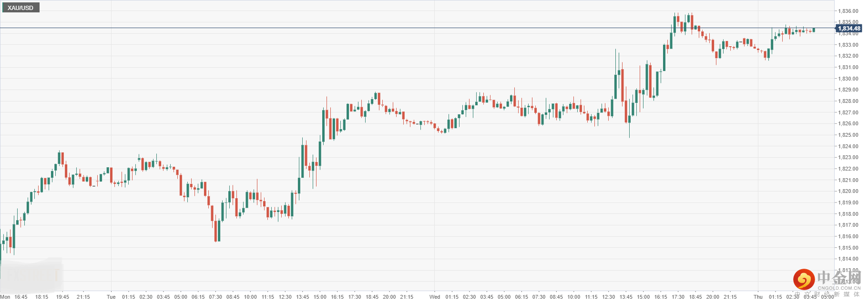This screenshot has height=303, width=868.
Task: Select the Mon day marker on time axis
Action: coord(5,297)
